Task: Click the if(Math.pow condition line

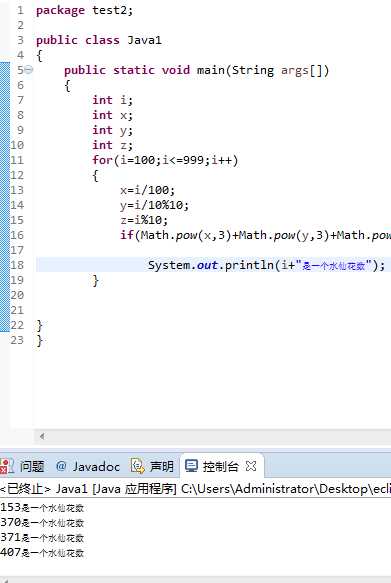Action: (255, 235)
